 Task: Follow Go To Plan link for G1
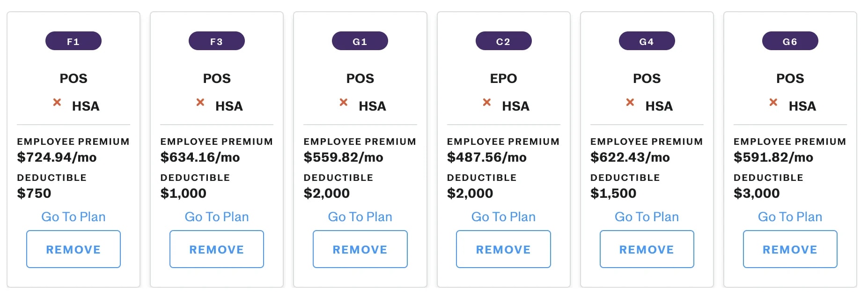click(x=360, y=217)
